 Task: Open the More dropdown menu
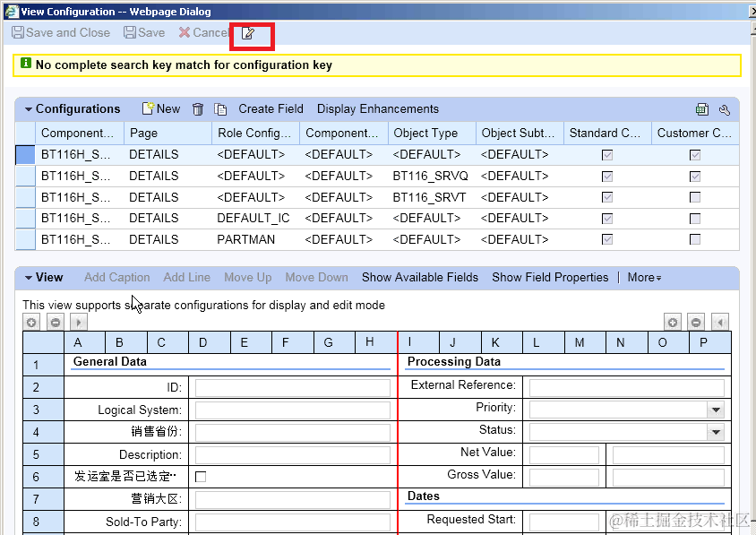tap(644, 278)
